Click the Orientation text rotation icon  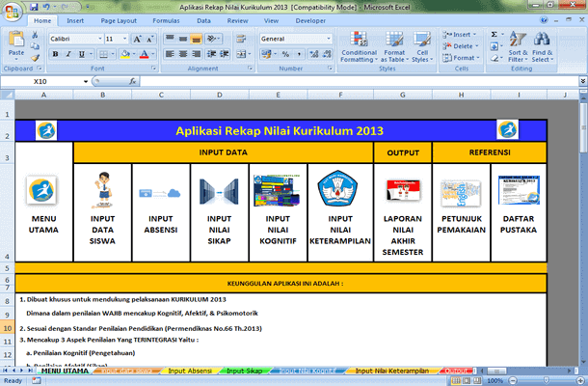pyautogui.click(x=213, y=39)
